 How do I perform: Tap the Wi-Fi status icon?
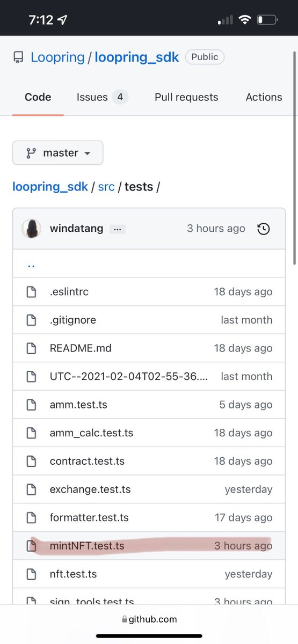point(245,20)
